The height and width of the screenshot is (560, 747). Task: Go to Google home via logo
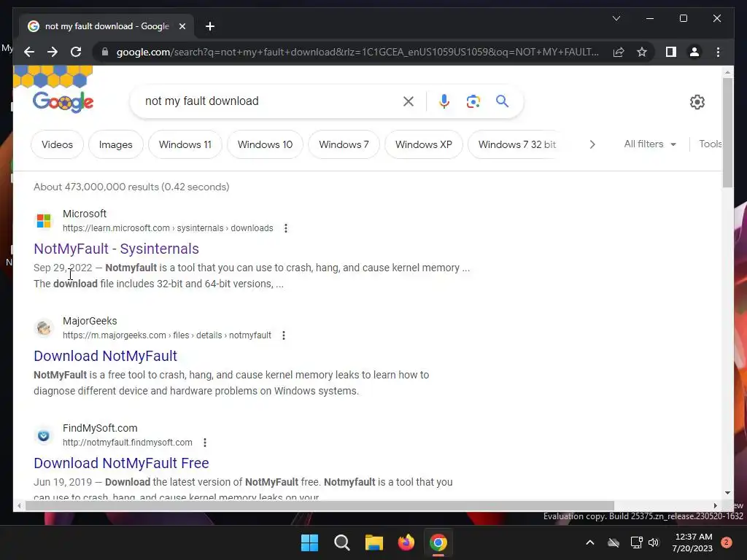click(63, 101)
